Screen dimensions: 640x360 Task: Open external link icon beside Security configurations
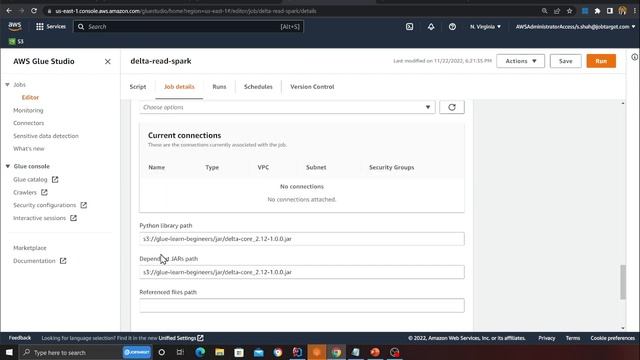(x=84, y=205)
